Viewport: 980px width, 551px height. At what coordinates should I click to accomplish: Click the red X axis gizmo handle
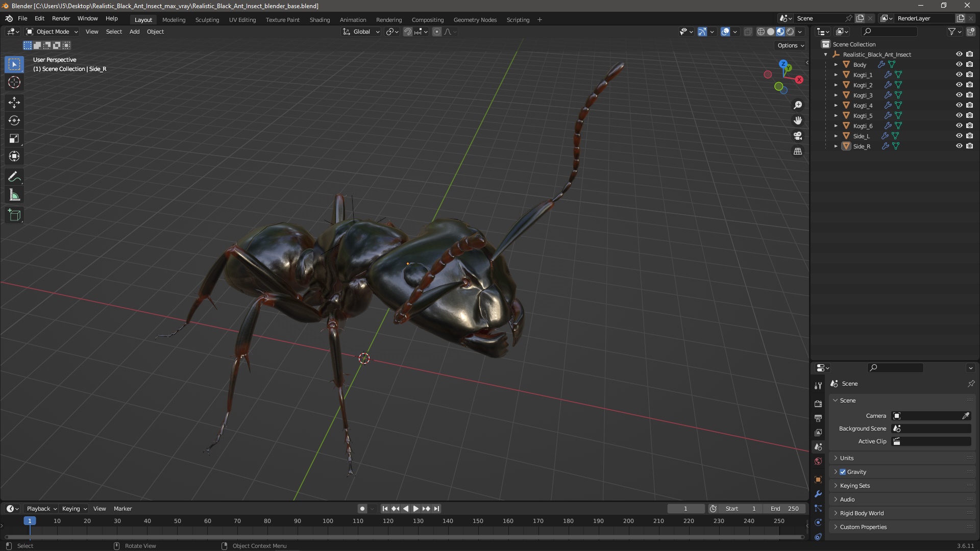point(799,80)
